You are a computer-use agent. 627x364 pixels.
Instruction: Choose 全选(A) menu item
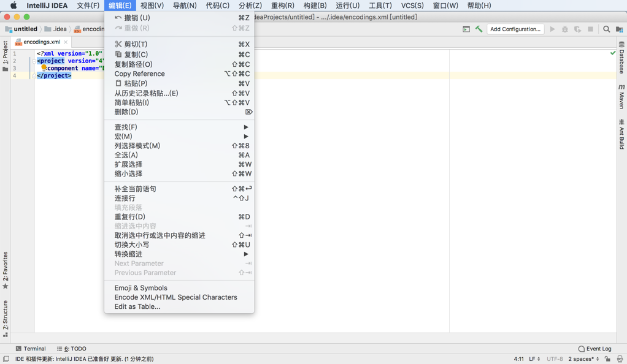tap(179, 155)
